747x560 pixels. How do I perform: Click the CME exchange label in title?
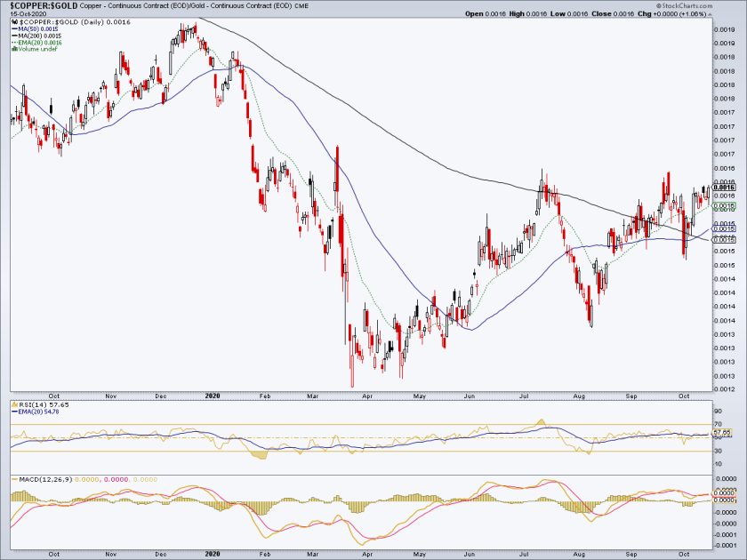point(301,5)
